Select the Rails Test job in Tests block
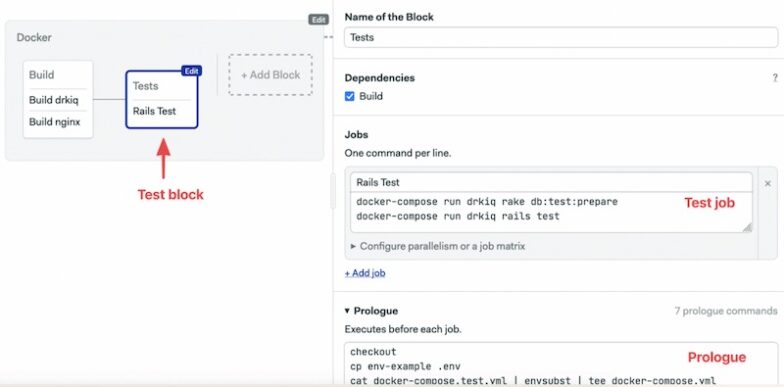Viewport: 784px width, 387px height. [154, 111]
